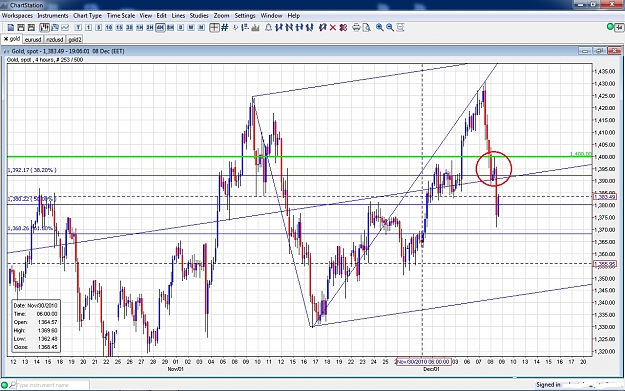
Task: Select the gold tab
Action: (x=12, y=39)
